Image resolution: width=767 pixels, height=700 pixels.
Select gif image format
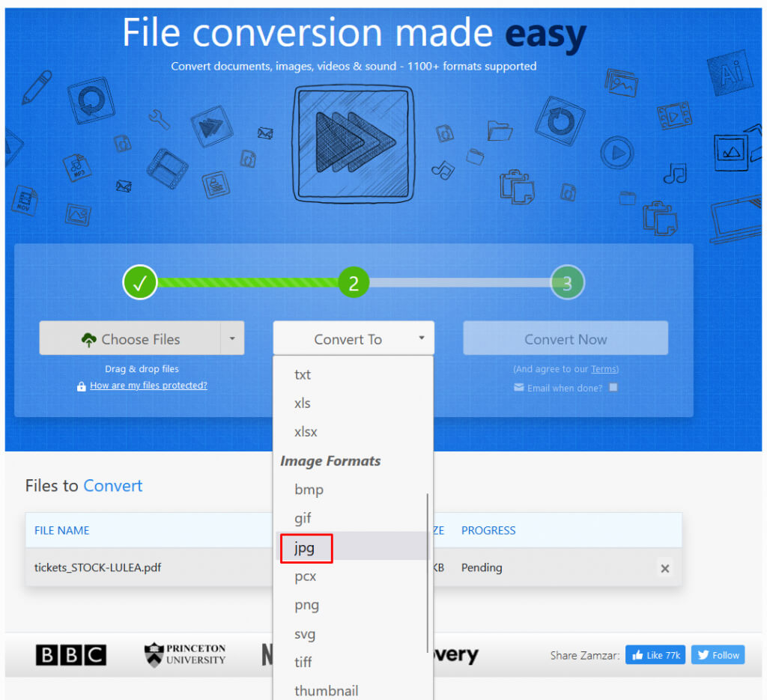click(303, 518)
